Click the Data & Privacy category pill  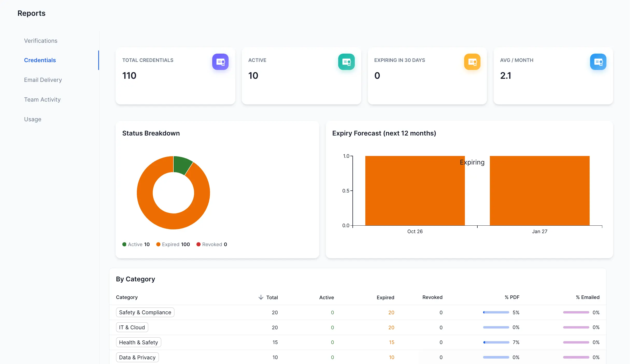click(x=137, y=357)
